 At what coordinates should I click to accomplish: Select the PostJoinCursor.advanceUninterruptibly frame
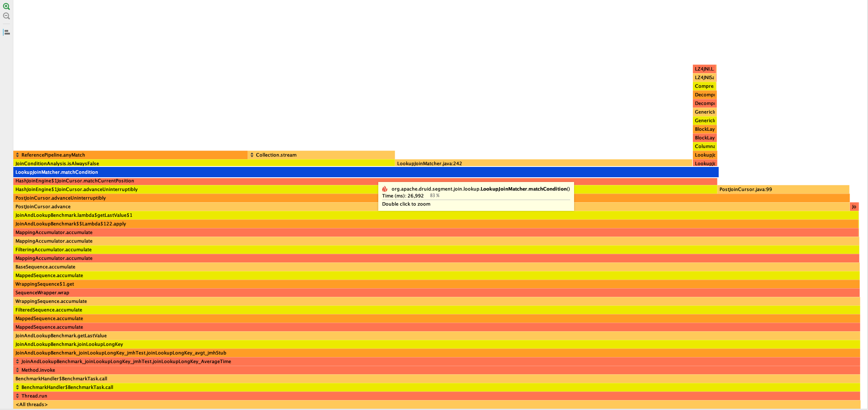click(x=432, y=198)
